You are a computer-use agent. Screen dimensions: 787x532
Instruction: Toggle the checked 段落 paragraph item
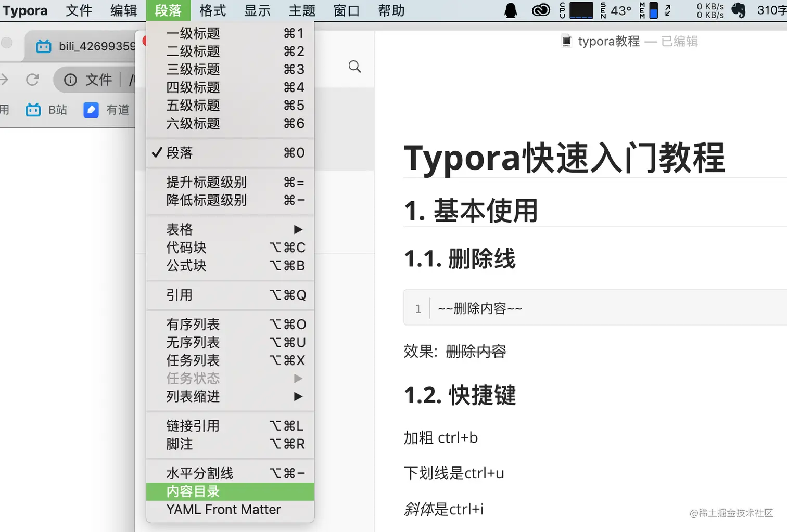(230, 153)
